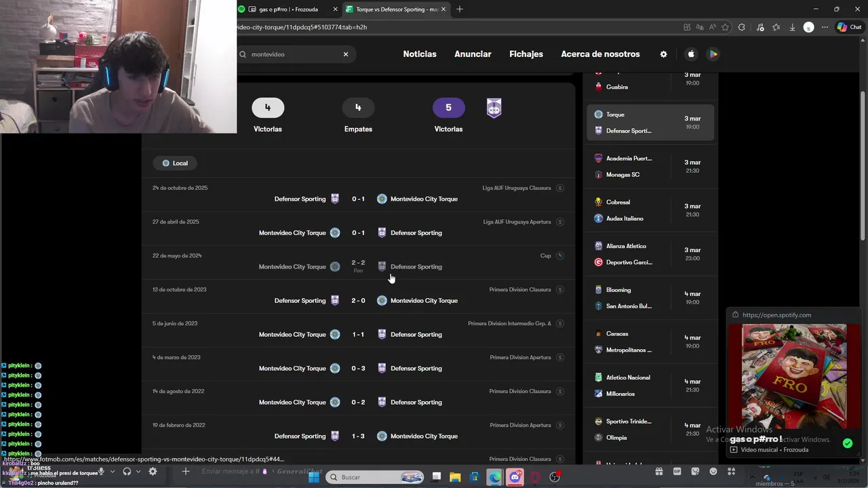
Task: Select Torque vs Defensor Sporting sidebar match
Action: (x=650, y=123)
